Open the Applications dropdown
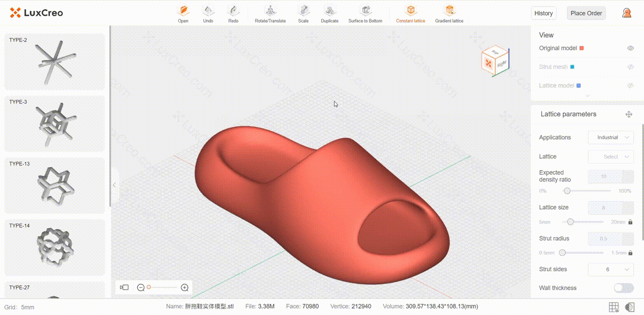644x315 pixels. pos(611,137)
